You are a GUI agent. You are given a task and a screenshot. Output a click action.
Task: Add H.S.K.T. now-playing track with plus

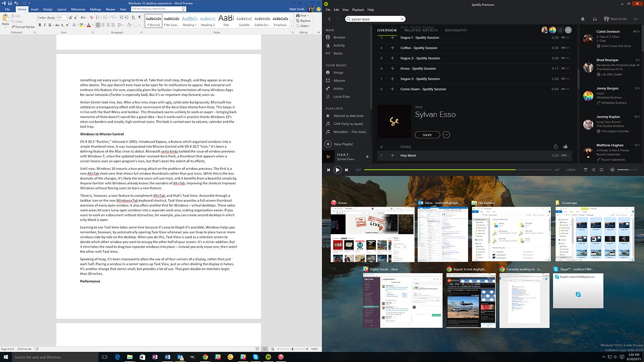pyautogui.click(x=367, y=157)
